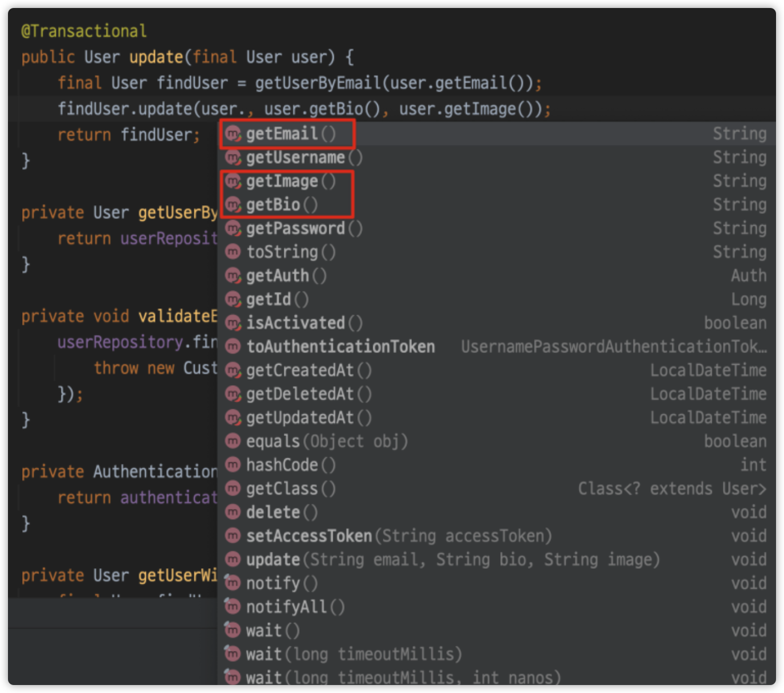The height and width of the screenshot is (693, 784).
Task: Click the method icon beside getEmail()
Action: 233,134
